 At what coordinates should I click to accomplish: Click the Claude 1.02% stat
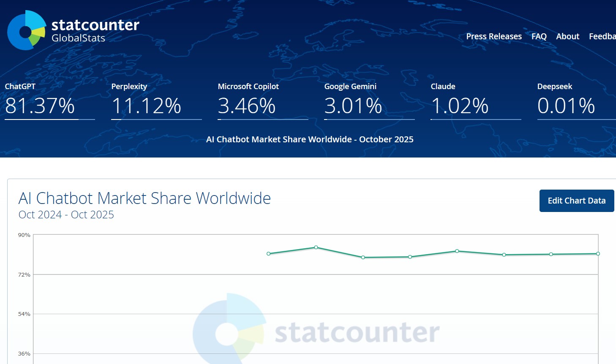point(460,106)
